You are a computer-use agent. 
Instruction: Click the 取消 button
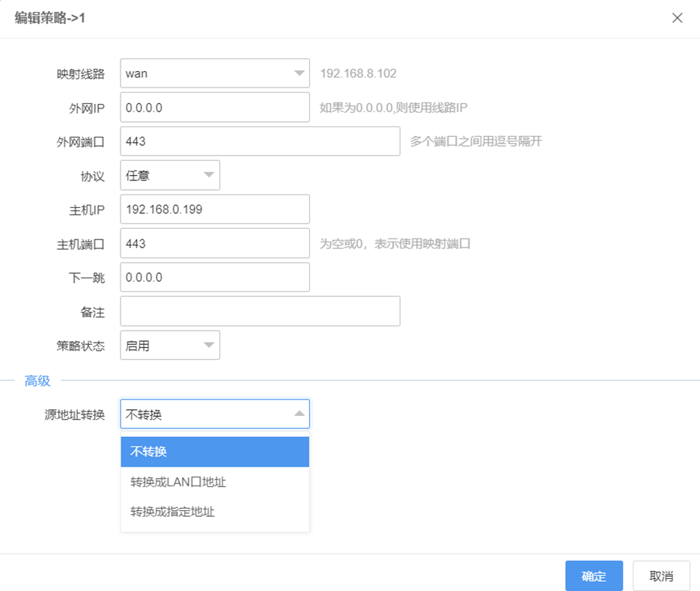(660, 575)
